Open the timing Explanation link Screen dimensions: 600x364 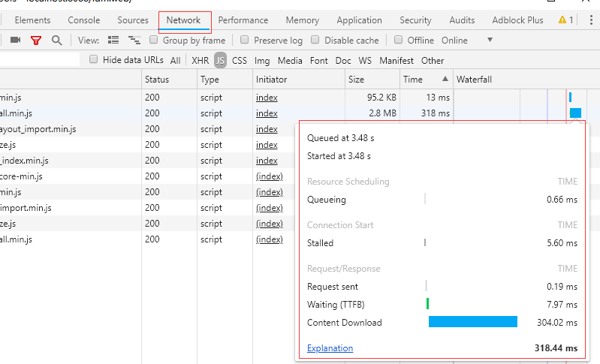(x=330, y=348)
